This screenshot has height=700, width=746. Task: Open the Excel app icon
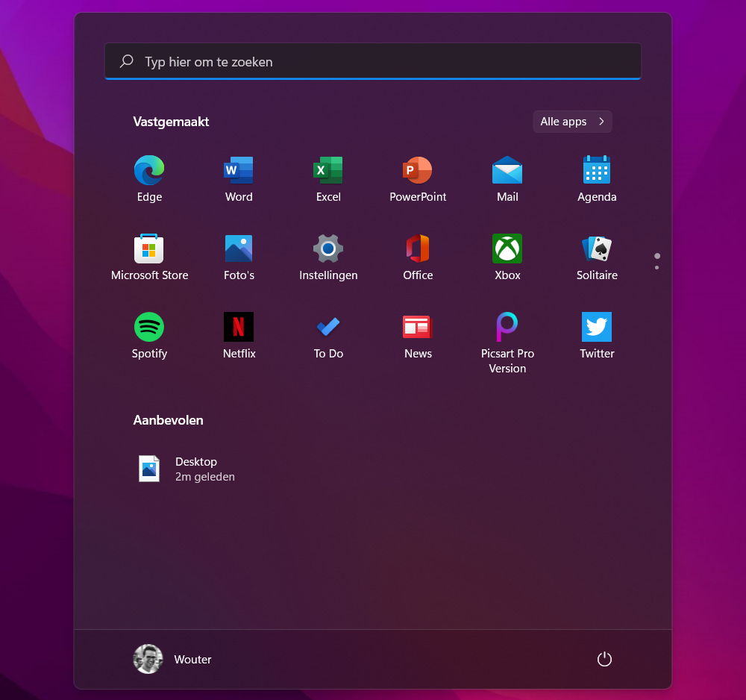(x=328, y=170)
